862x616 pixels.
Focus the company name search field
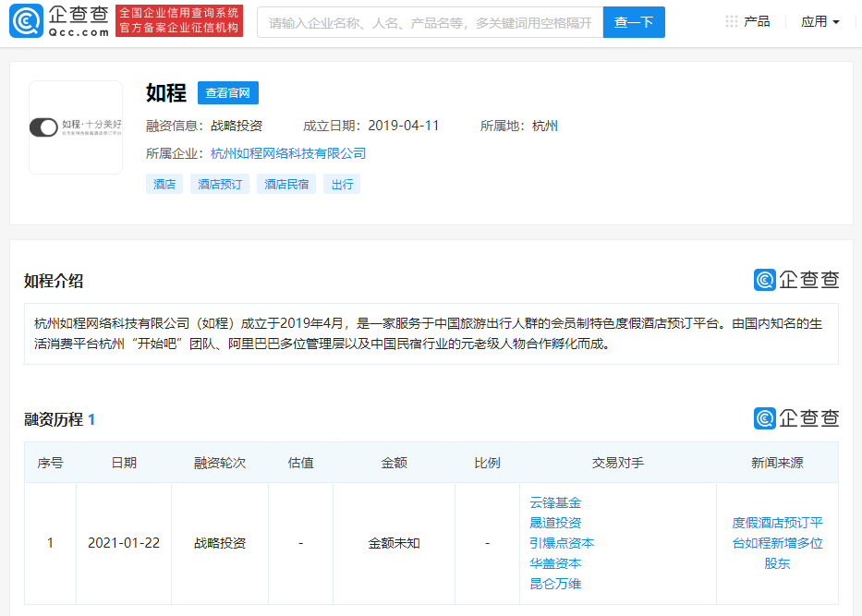430,22
